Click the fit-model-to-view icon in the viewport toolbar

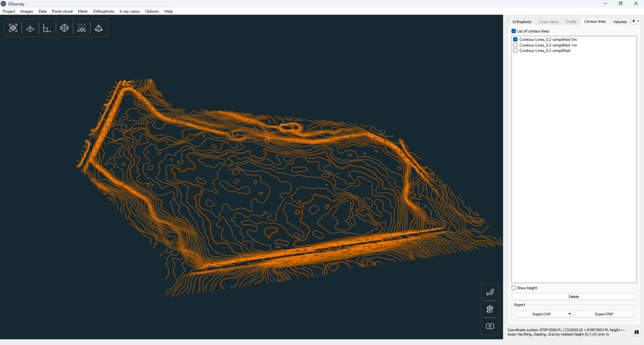coord(13,28)
